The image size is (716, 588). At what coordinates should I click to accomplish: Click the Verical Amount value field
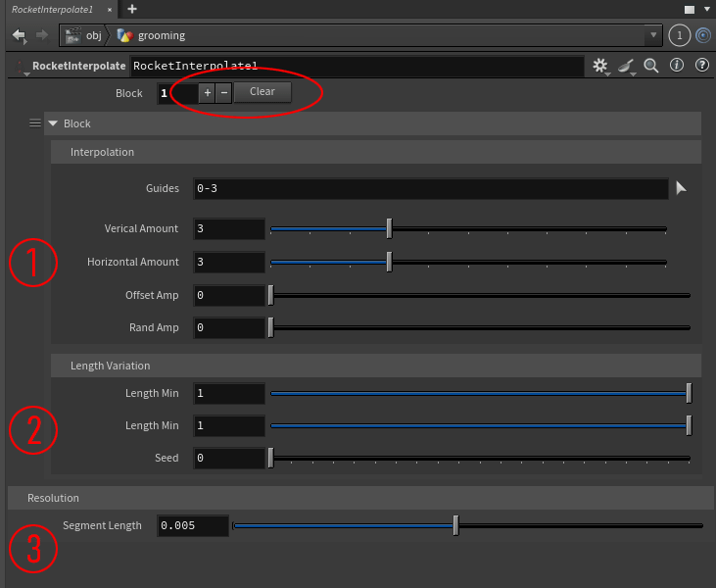pyautogui.click(x=229, y=228)
